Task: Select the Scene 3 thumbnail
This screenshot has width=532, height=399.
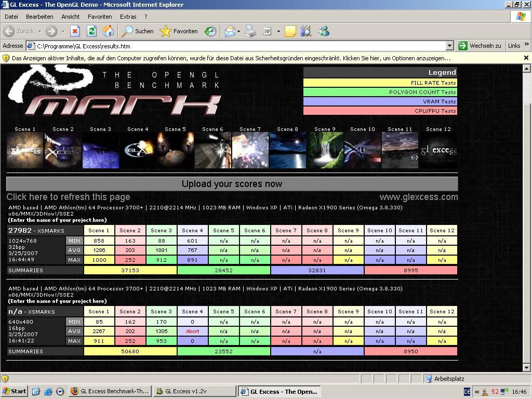Action: (100, 150)
